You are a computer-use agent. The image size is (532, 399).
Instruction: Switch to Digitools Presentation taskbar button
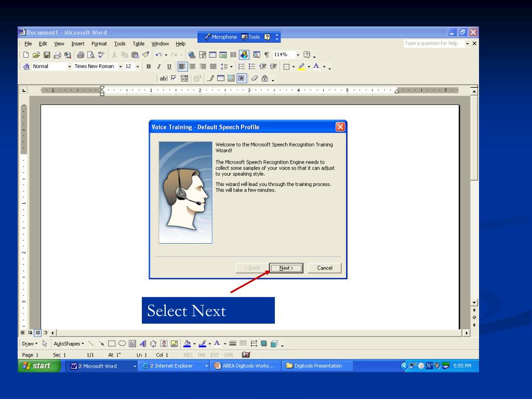pos(317,366)
